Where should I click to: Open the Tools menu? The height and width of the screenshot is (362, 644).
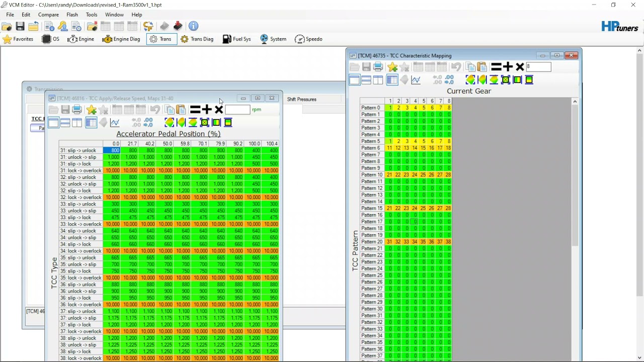pos(92,15)
